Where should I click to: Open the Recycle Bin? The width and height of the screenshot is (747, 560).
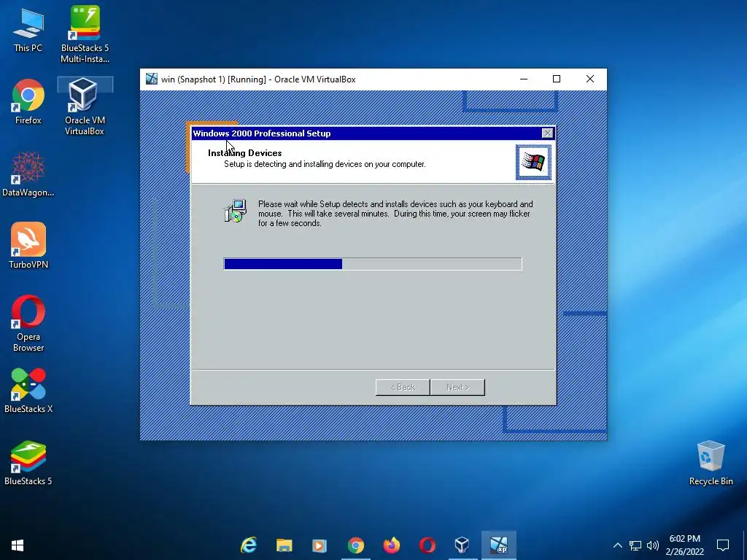pyautogui.click(x=711, y=463)
